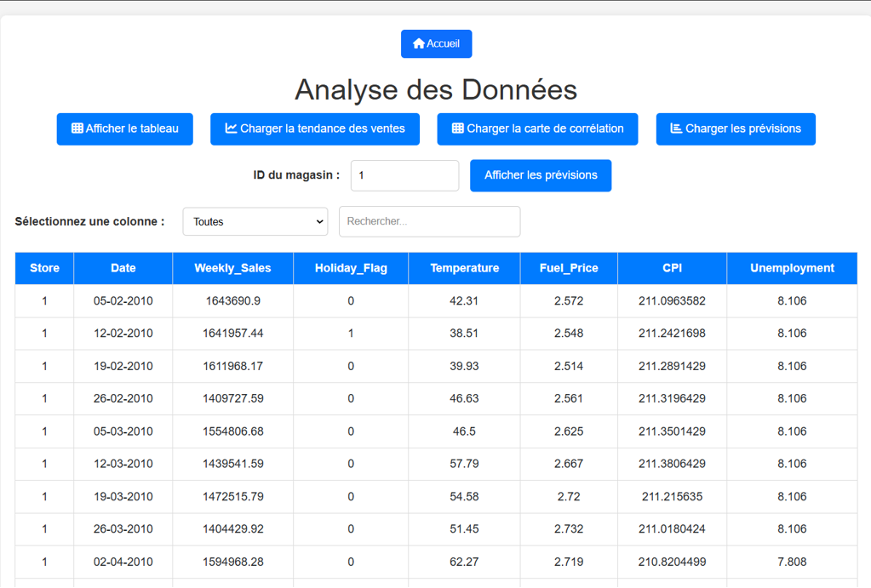Click the temperature value 38.51
The image size is (871, 588).
pyautogui.click(x=464, y=334)
